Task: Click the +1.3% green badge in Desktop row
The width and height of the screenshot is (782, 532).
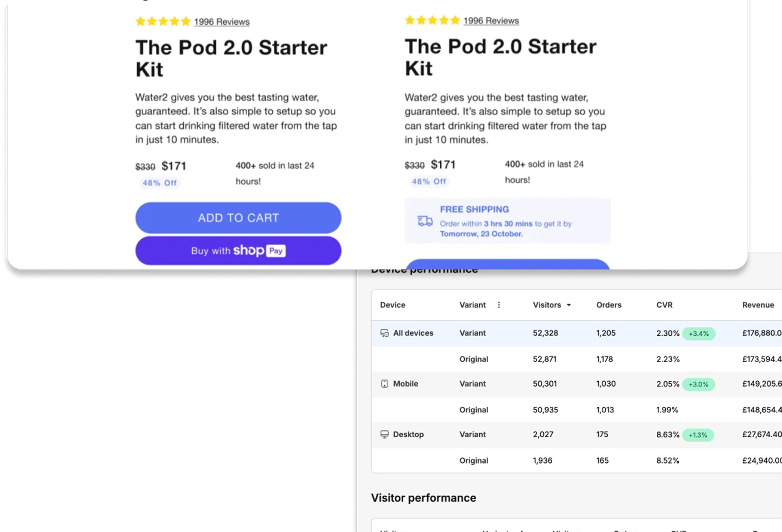Action: point(698,435)
